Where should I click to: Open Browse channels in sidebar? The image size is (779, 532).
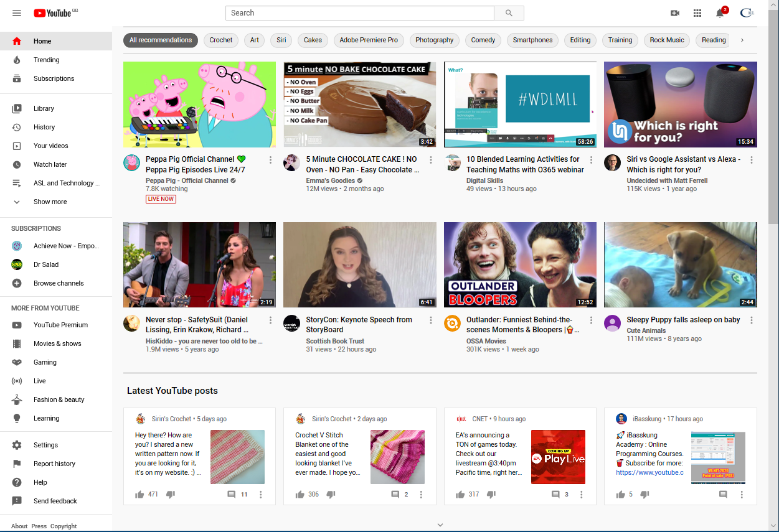[x=56, y=283]
